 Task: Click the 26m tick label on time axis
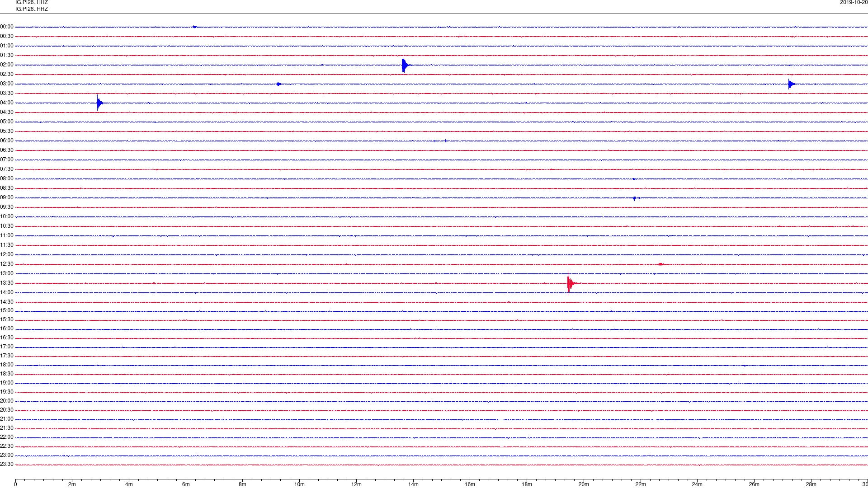(x=754, y=484)
